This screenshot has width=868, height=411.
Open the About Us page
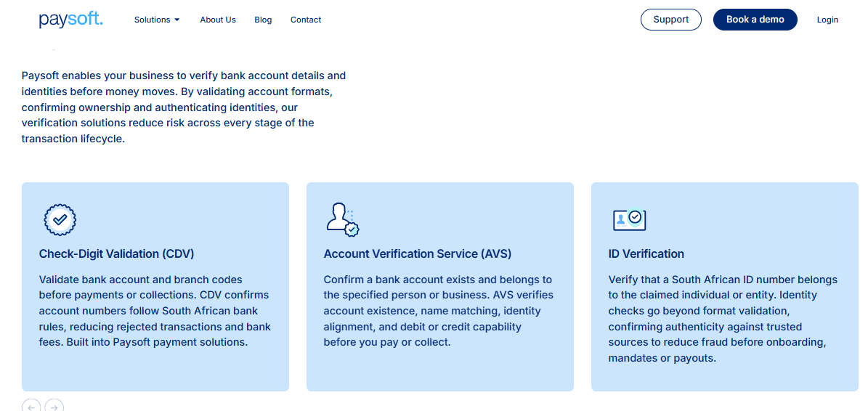(218, 20)
